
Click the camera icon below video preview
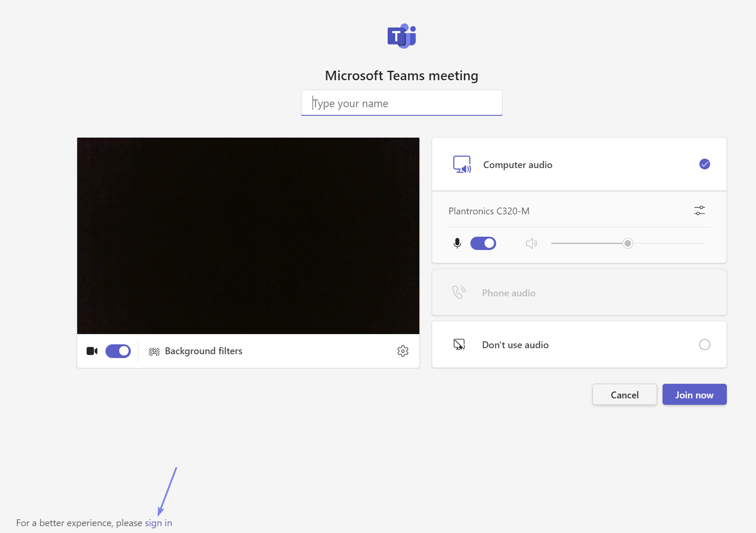pos(92,351)
